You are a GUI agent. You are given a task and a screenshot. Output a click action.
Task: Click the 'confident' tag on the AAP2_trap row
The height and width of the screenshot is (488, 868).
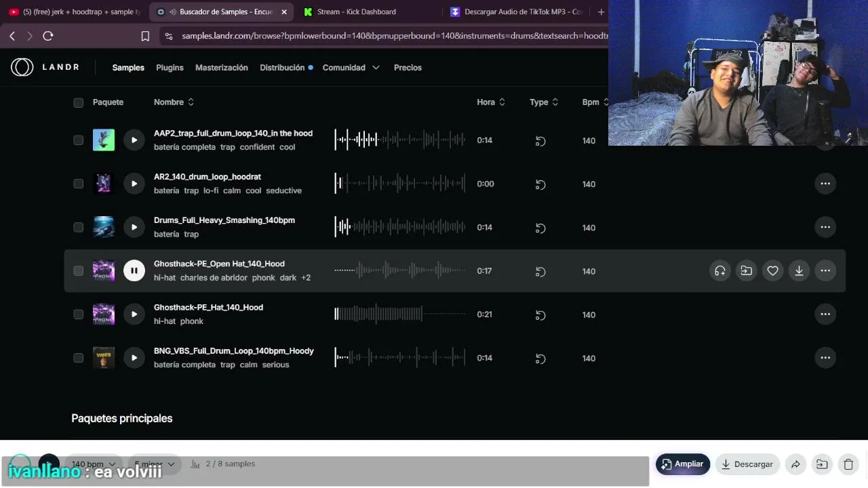pos(257,147)
